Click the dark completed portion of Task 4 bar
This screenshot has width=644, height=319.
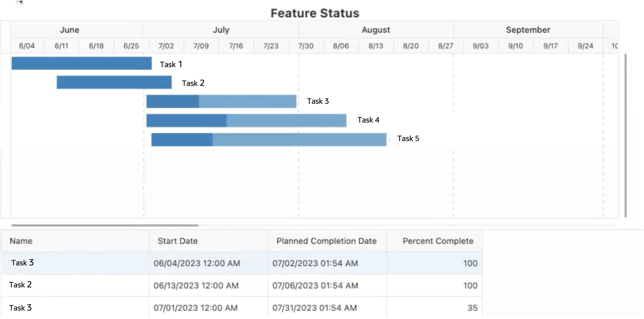tap(186, 121)
